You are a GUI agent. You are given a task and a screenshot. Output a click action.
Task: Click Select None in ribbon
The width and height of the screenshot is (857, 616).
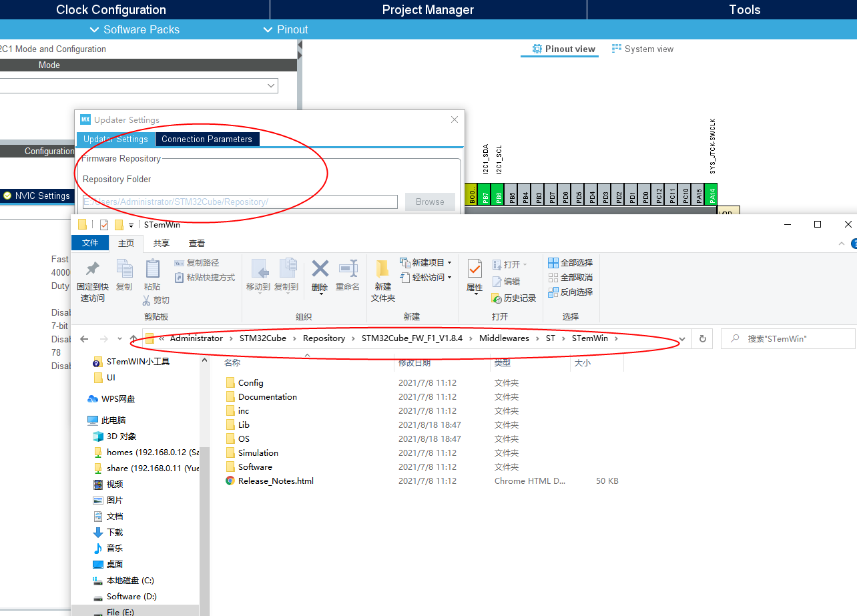(x=569, y=278)
